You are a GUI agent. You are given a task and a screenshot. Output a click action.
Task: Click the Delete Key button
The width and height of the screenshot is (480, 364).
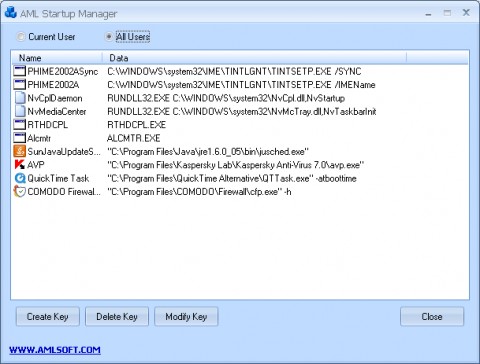click(x=117, y=316)
